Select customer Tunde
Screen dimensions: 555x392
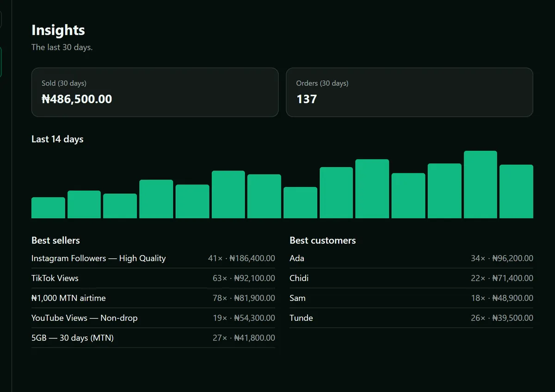tap(301, 318)
